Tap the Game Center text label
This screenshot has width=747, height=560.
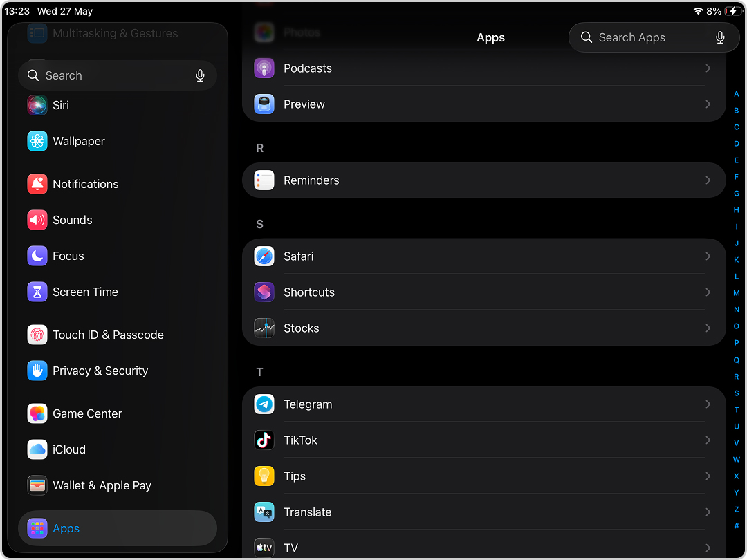click(x=87, y=414)
